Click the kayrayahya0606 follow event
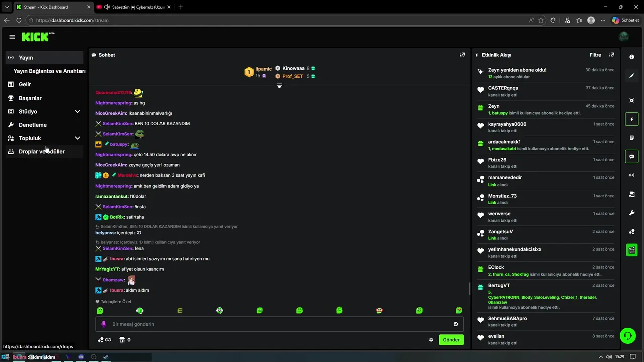 tap(546, 127)
